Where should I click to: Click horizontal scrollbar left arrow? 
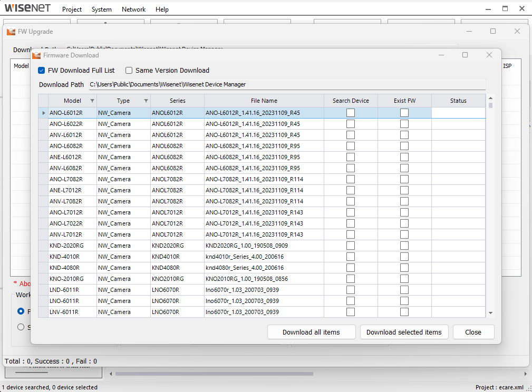tap(111, 374)
